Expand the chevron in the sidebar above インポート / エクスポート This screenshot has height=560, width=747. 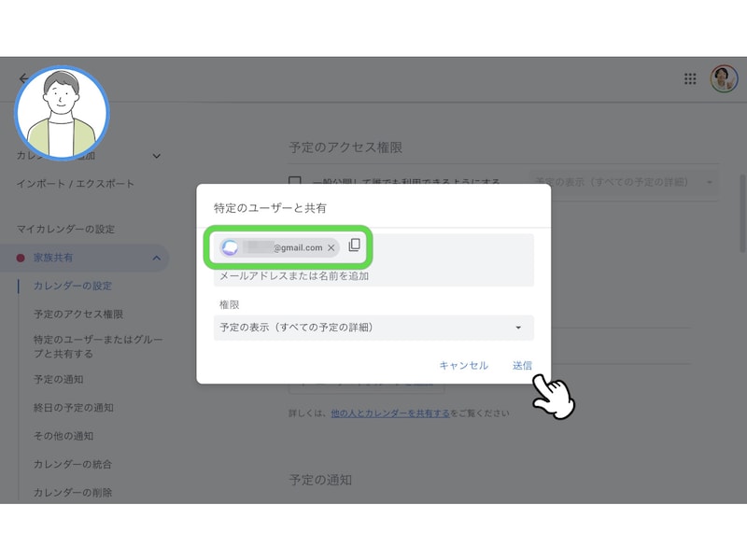[x=156, y=156]
